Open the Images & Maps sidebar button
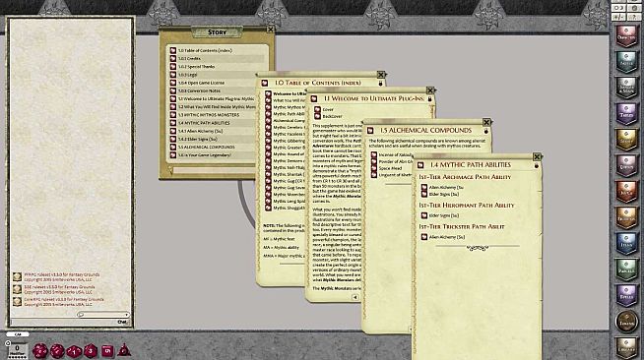The image size is (644, 360). [626, 88]
